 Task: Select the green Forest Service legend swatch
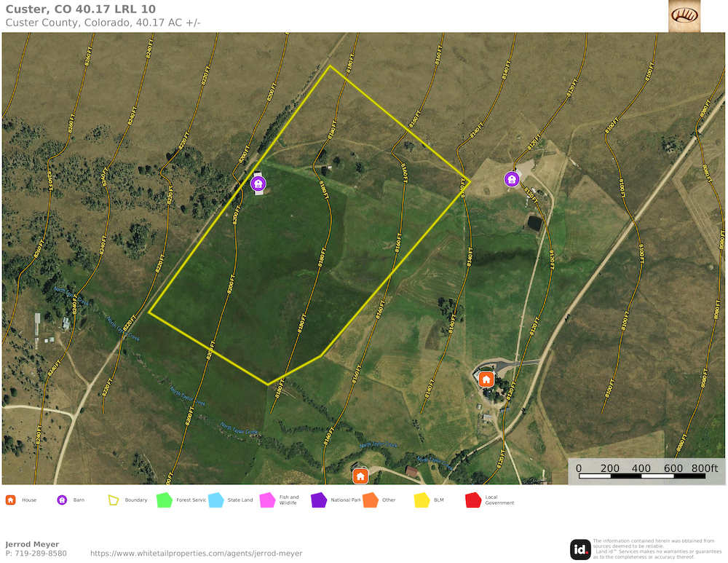[164, 500]
